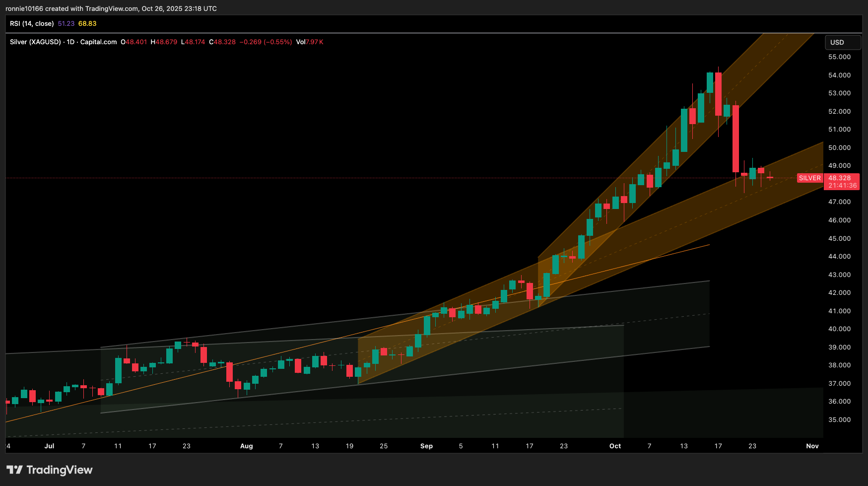This screenshot has width=868, height=486.
Task: Click the SILVER price tag on the axis
Action: pos(810,178)
